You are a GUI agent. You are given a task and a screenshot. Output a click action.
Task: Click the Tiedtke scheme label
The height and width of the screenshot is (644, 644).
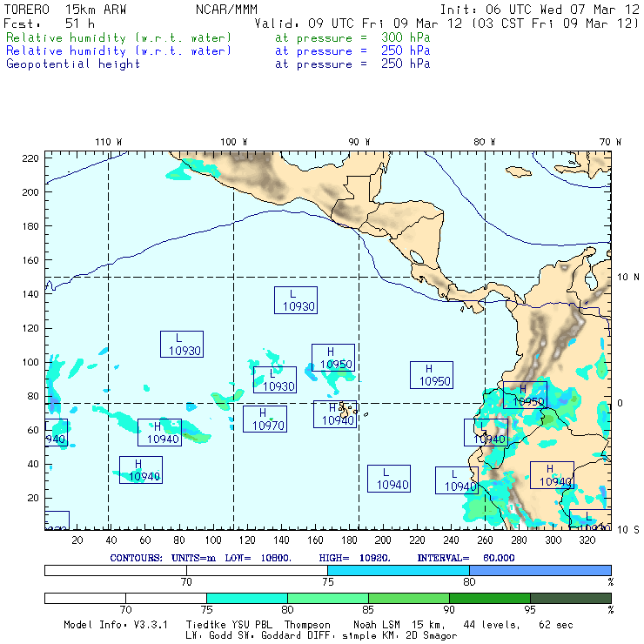[x=205, y=625]
